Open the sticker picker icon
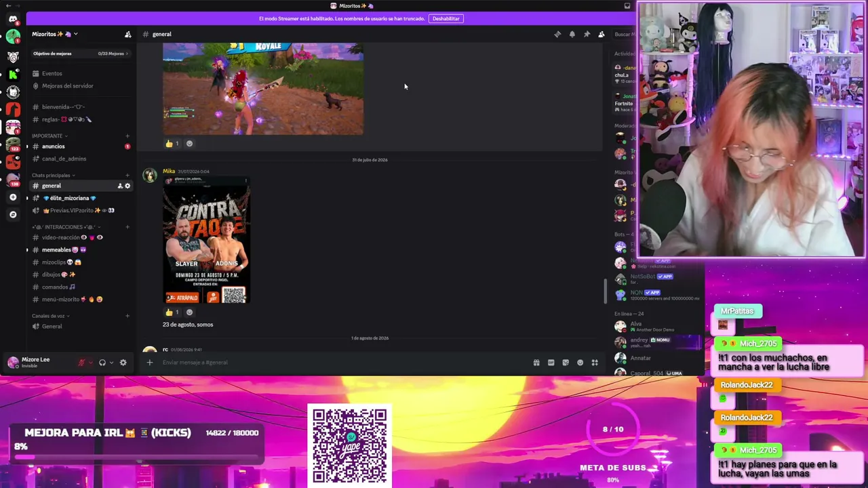Viewport: 868px width, 488px height. 566,363
